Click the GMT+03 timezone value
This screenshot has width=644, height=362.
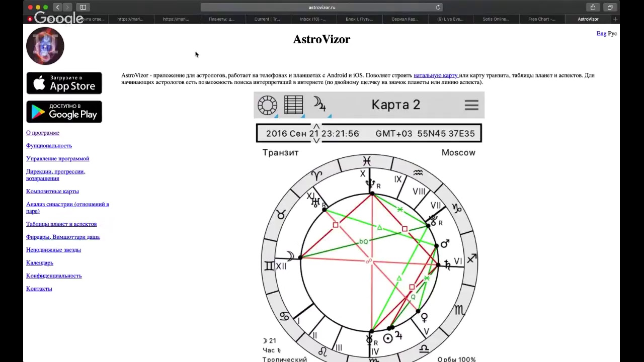[394, 134]
